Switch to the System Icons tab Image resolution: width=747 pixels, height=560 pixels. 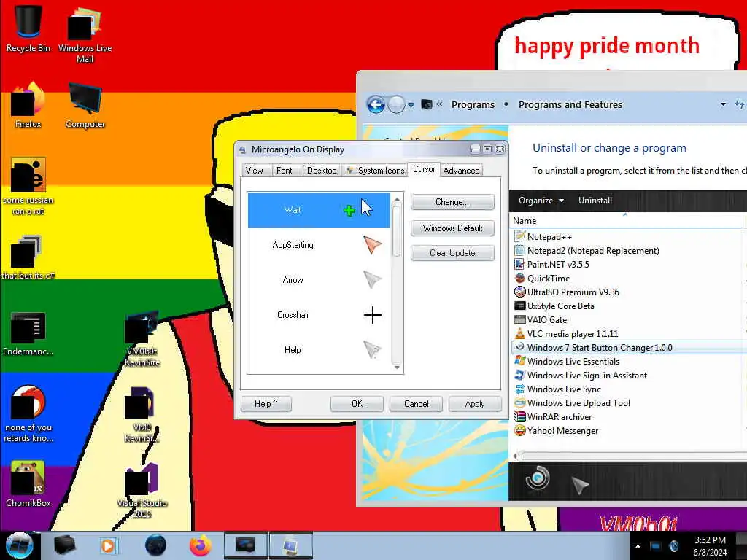375,171
